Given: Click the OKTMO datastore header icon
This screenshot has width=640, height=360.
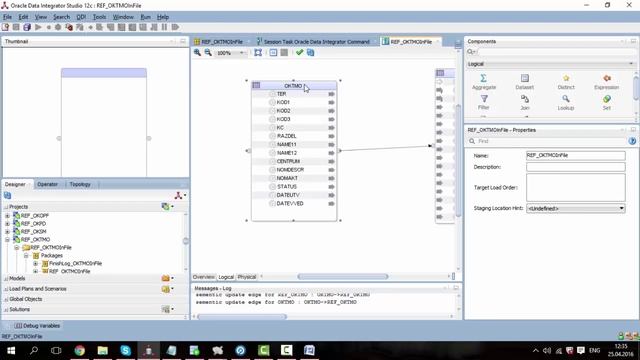Looking at the screenshot, I should point(256,85).
